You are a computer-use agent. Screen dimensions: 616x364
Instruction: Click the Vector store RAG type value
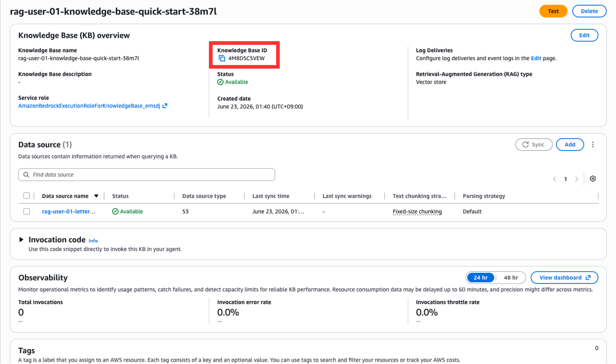pyautogui.click(x=431, y=82)
